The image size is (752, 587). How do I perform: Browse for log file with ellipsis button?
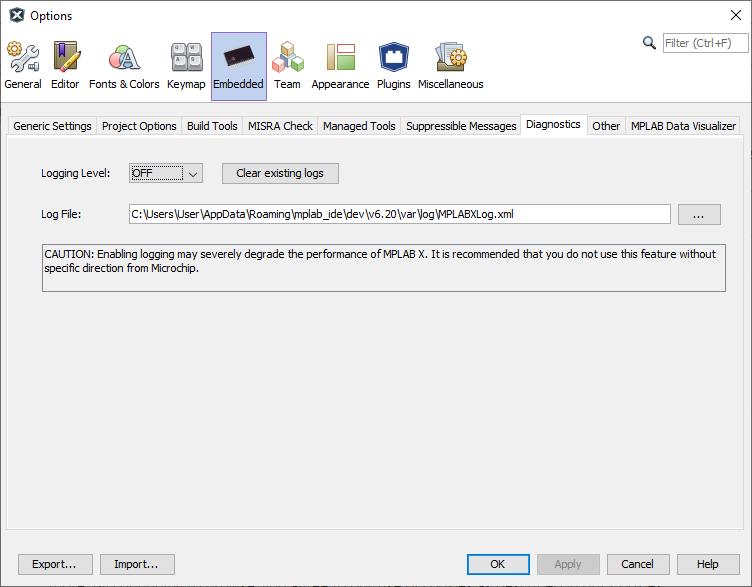699,214
